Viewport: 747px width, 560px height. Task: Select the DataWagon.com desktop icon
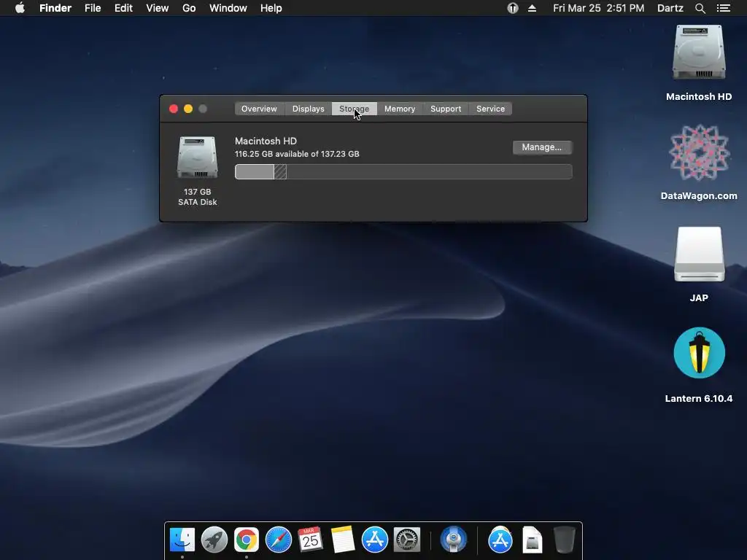pos(699,152)
